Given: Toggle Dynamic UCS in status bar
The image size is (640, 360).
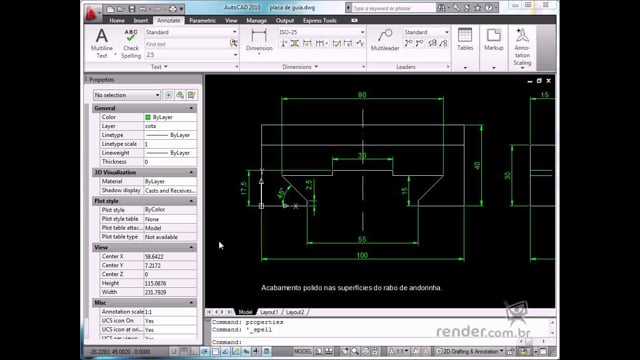Looking at the screenshot, I should pos(236,351).
